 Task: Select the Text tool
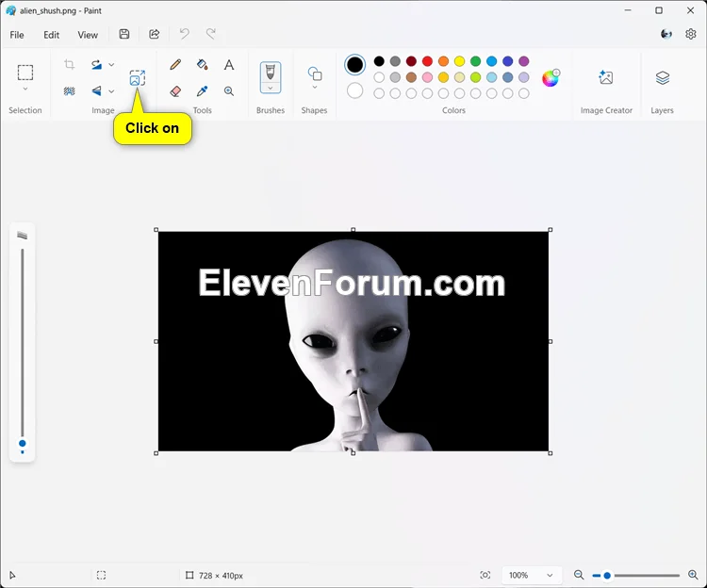(229, 64)
